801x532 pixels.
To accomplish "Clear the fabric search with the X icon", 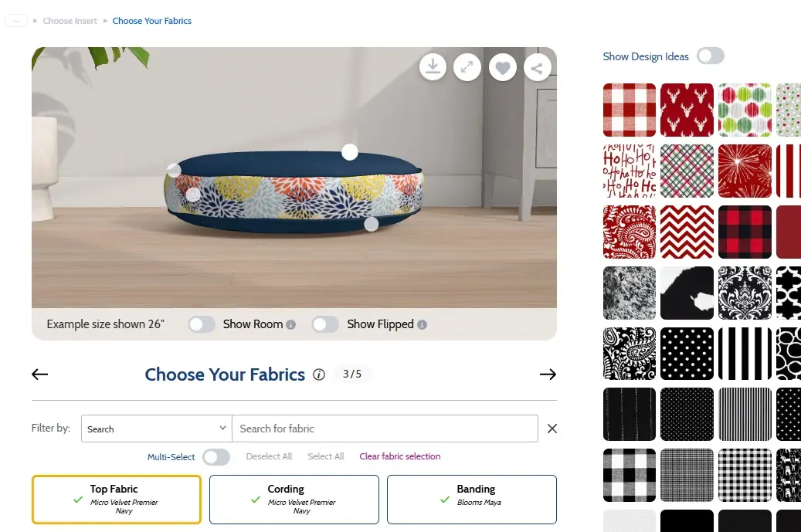I will click(x=552, y=429).
